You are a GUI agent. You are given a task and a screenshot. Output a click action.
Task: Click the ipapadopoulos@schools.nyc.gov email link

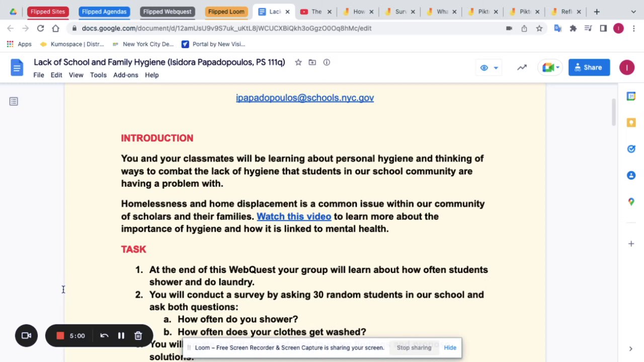305,98
